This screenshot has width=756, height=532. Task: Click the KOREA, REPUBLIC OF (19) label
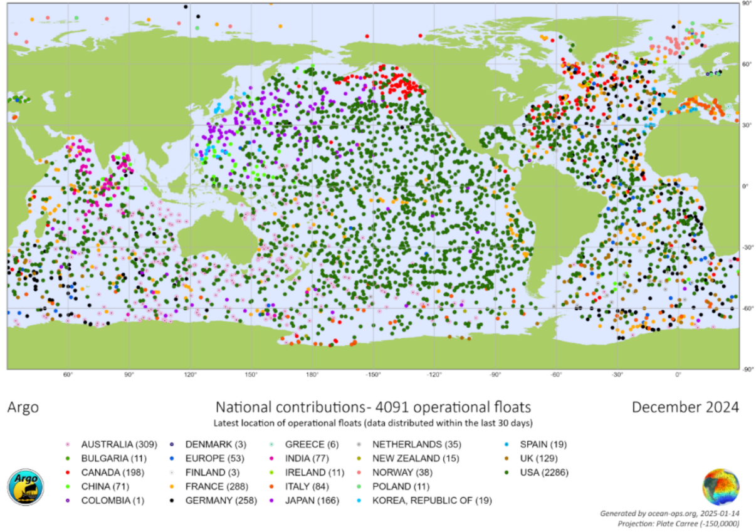432,501
